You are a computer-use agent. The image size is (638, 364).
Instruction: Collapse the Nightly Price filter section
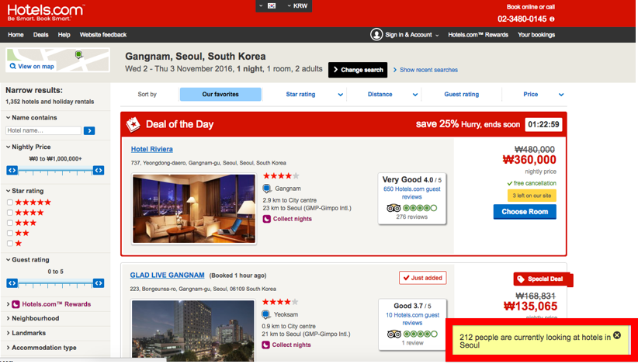coord(28,147)
